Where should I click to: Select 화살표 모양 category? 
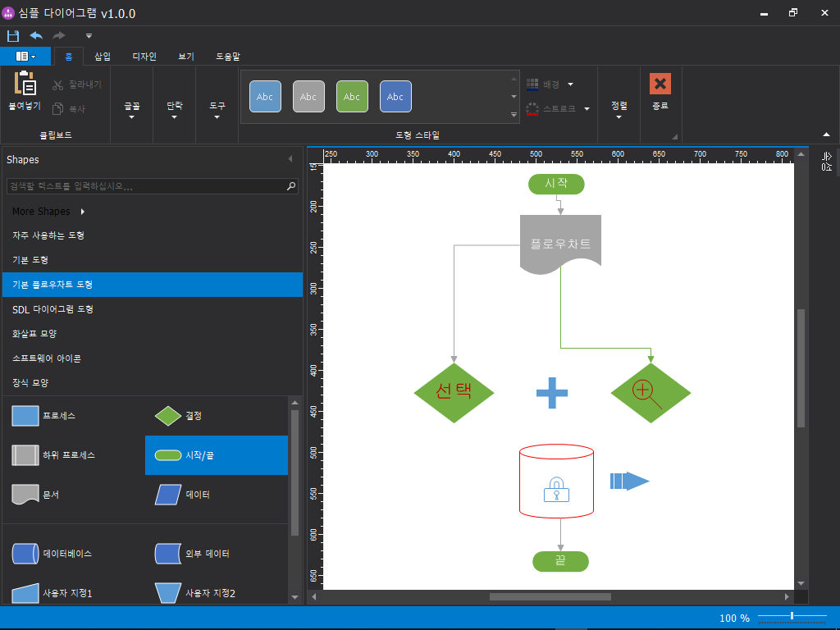tap(153, 334)
